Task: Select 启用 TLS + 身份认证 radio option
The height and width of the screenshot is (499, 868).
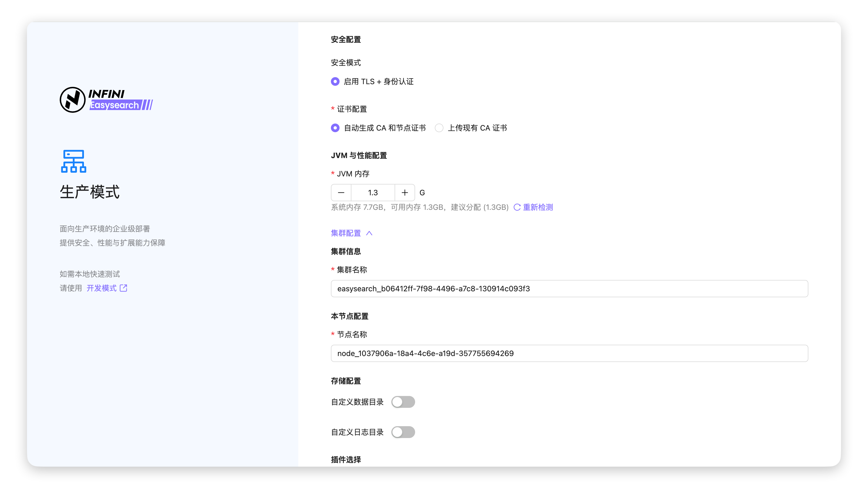Action: point(335,81)
